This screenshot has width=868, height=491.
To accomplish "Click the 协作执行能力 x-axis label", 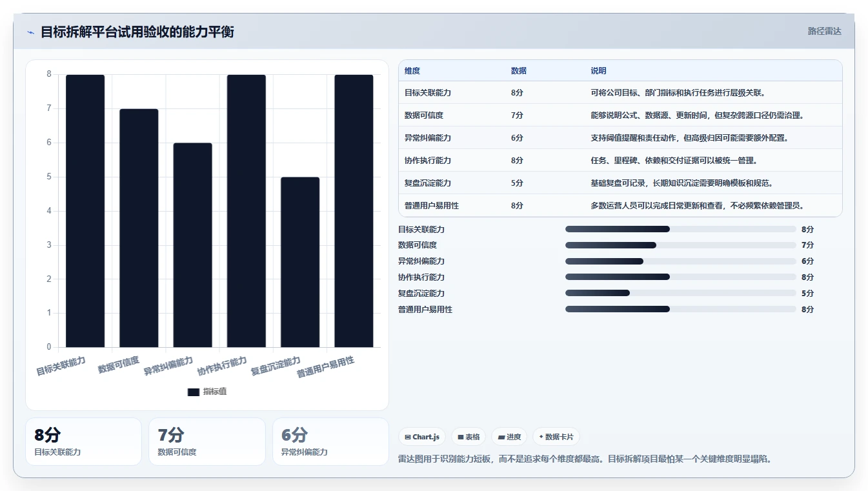I will 222,366.
